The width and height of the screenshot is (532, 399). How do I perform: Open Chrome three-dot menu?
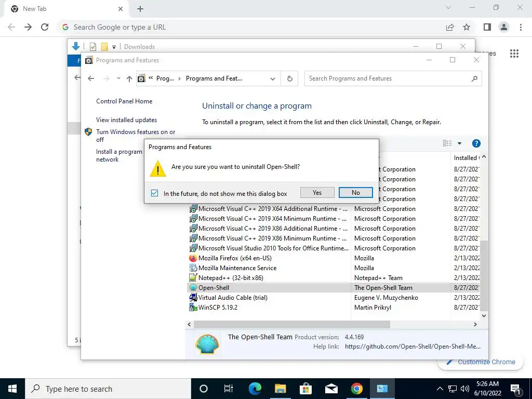click(x=521, y=27)
